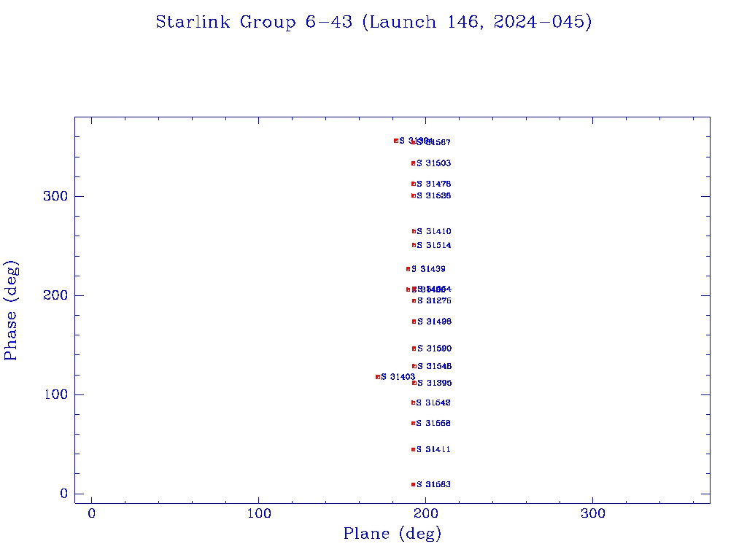747x560 pixels.
Task: Select the red data point for S 31590
Action: pyautogui.click(x=414, y=349)
